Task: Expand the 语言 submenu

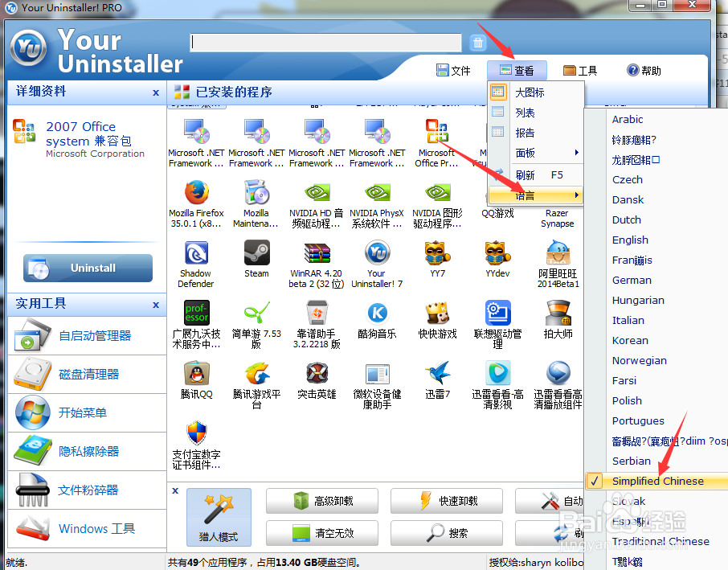Action: [x=535, y=195]
